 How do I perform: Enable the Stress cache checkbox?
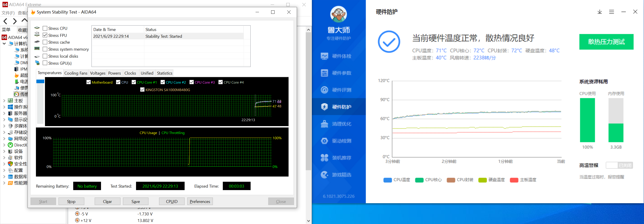tap(45, 42)
